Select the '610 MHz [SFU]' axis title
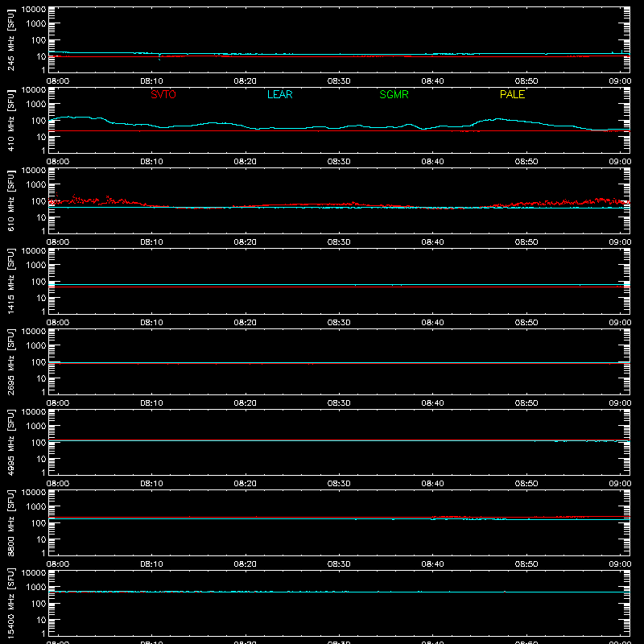Viewport: 644px width, 644px height. point(11,200)
